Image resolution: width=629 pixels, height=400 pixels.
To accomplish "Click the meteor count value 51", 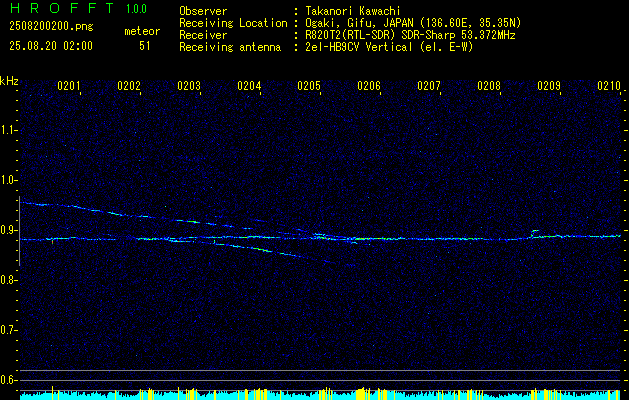I will pyautogui.click(x=145, y=46).
